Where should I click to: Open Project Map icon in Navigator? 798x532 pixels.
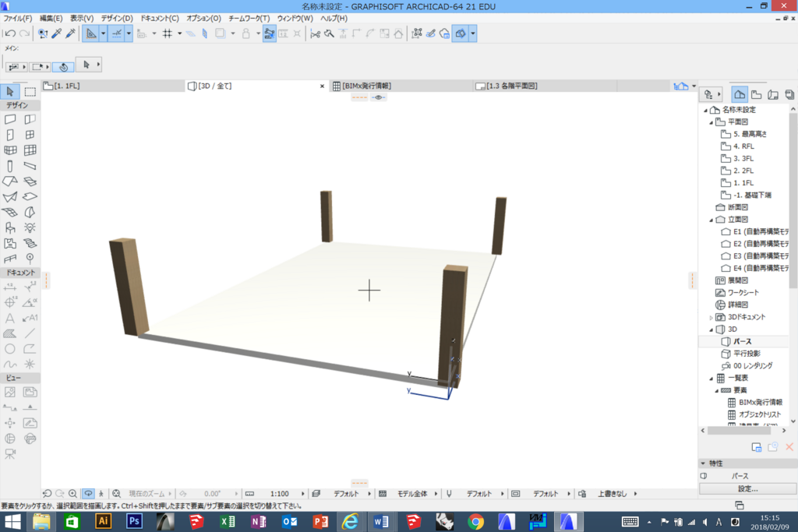(740, 94)
